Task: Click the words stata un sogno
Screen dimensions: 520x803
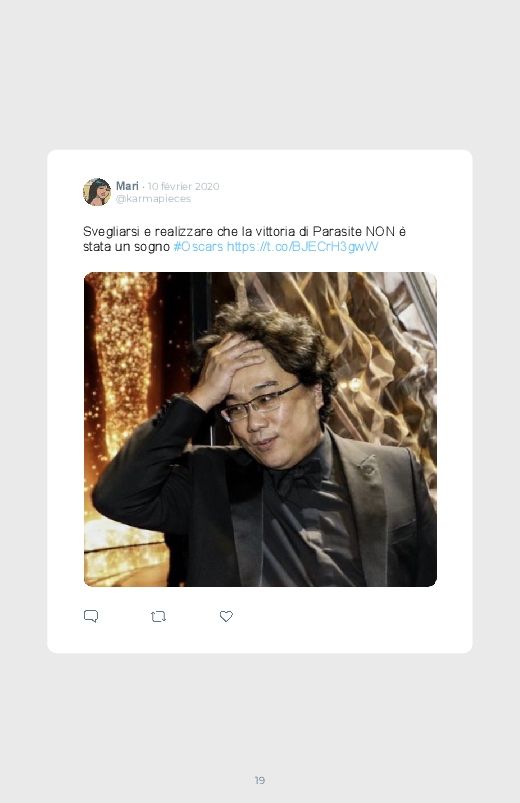Action: pyautogui.click(x=126, y=247)
